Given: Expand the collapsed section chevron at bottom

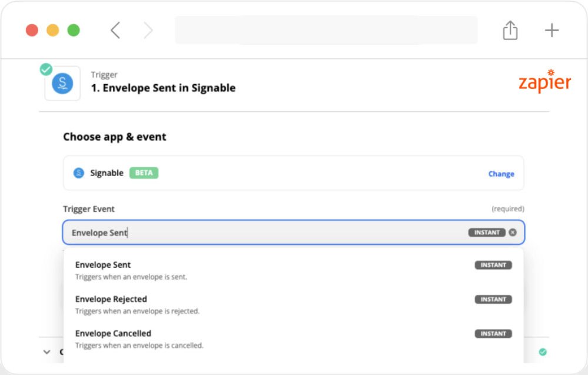Looking at the screenshot, I should click(46, 352).
